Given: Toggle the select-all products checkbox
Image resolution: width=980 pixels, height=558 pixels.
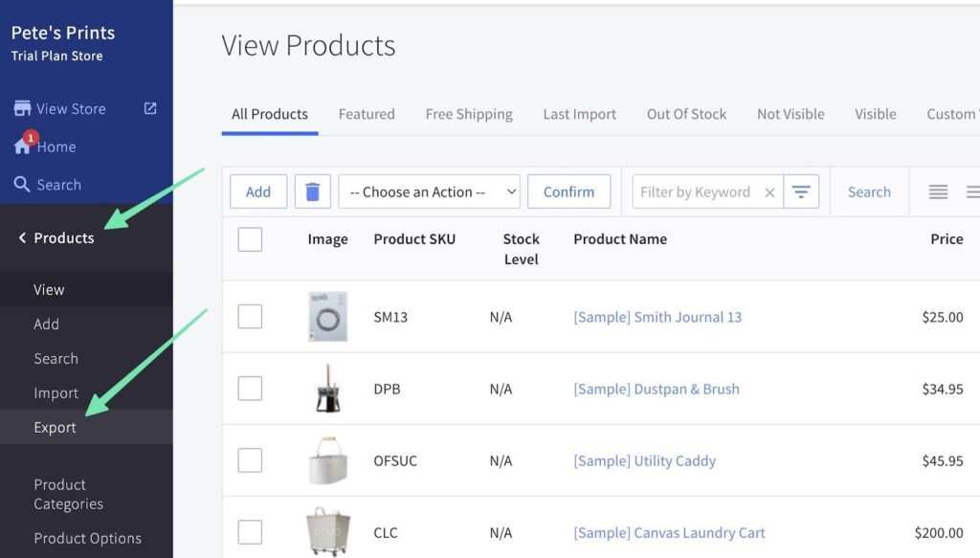Looking at the screenshot, I should pyautogui.click(x=250, y=239).
